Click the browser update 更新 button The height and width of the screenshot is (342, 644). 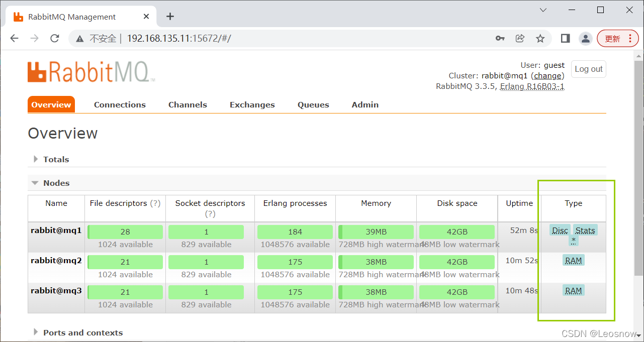pos(612,39)
